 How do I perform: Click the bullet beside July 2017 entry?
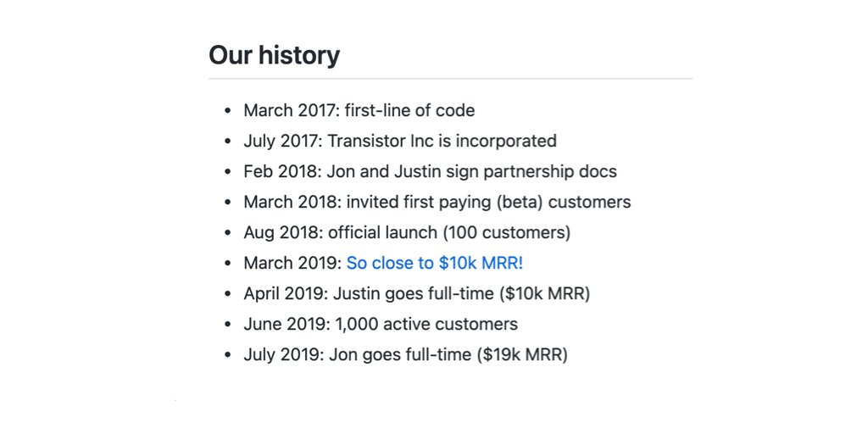coord(227,142)
